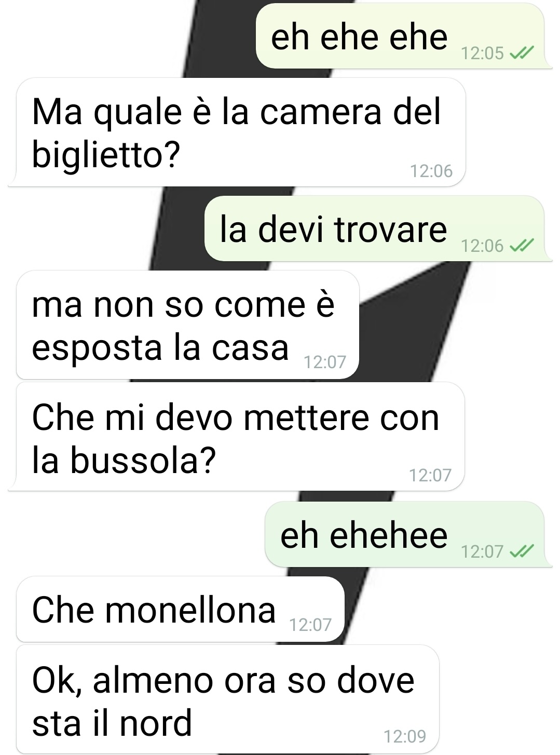Tap the 12:07 timestamp under 'la bussola?'
The image size is (560, 755).
[430, 475]
